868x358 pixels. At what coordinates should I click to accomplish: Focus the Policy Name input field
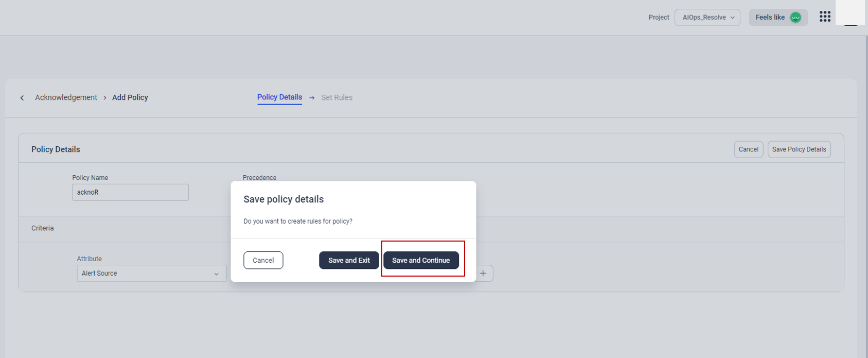(x=130, y=193)
